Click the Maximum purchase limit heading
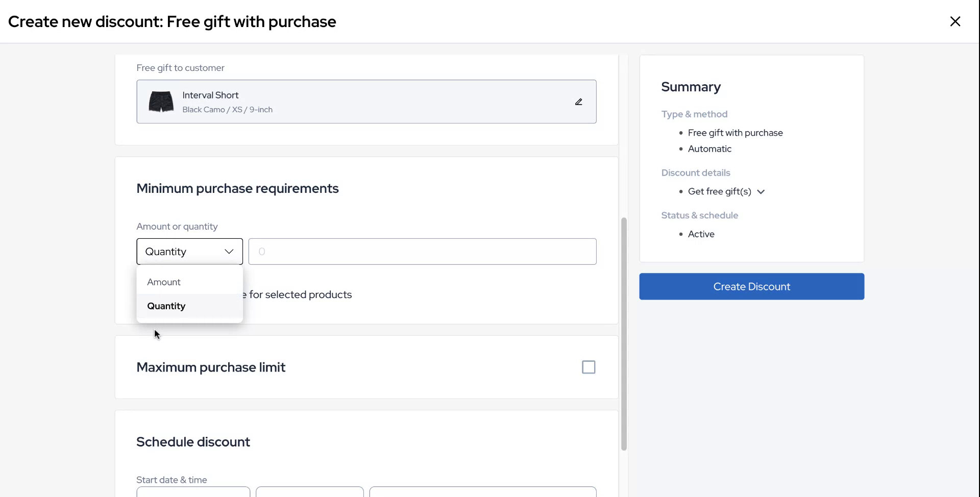 point(211,367)
